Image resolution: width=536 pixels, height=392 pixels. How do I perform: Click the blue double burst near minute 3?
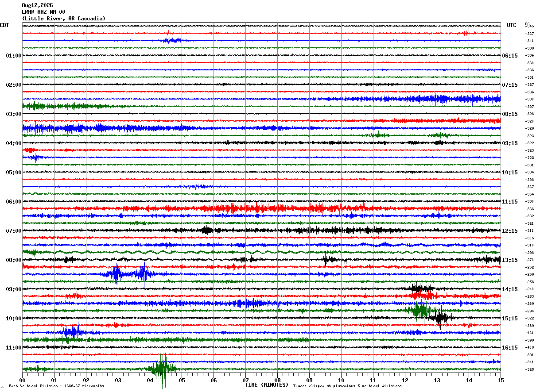click(x=129, y=273)
